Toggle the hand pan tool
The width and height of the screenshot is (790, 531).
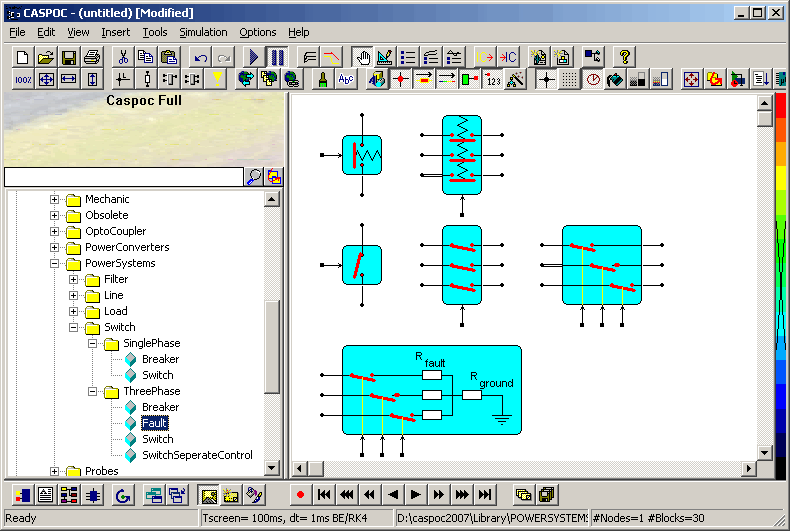(362, 57)
